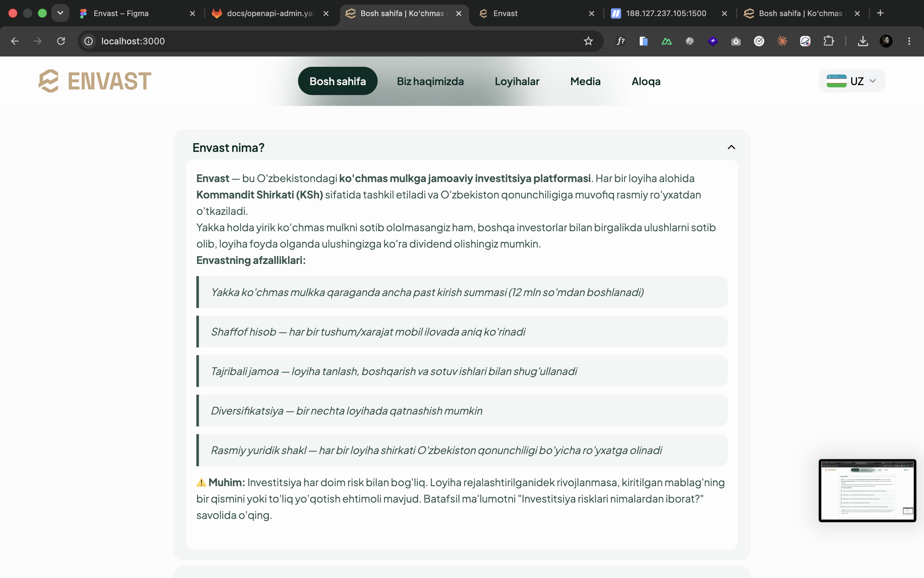Collapse the Envast nima? accordion chevron
The width and height of the screenshot is (924, 578).
click(731, 147)
